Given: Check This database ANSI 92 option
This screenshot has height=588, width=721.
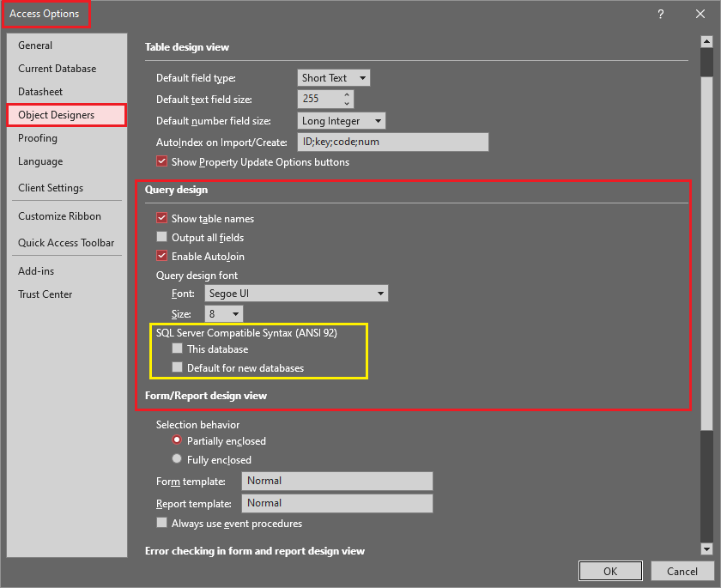Looking at the screenshot, I should click(x=178, y=349).
